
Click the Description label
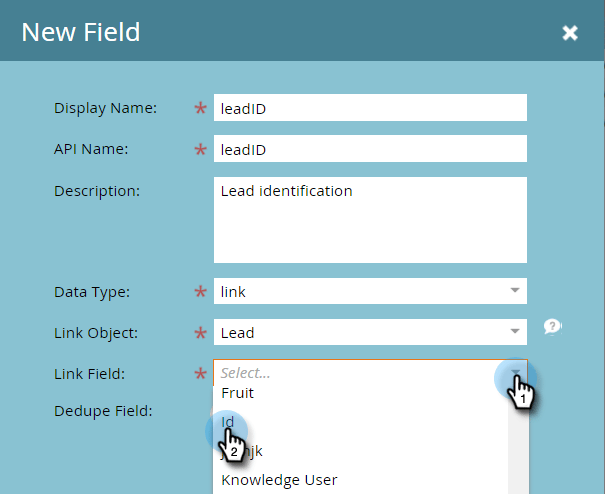[97, 191]
